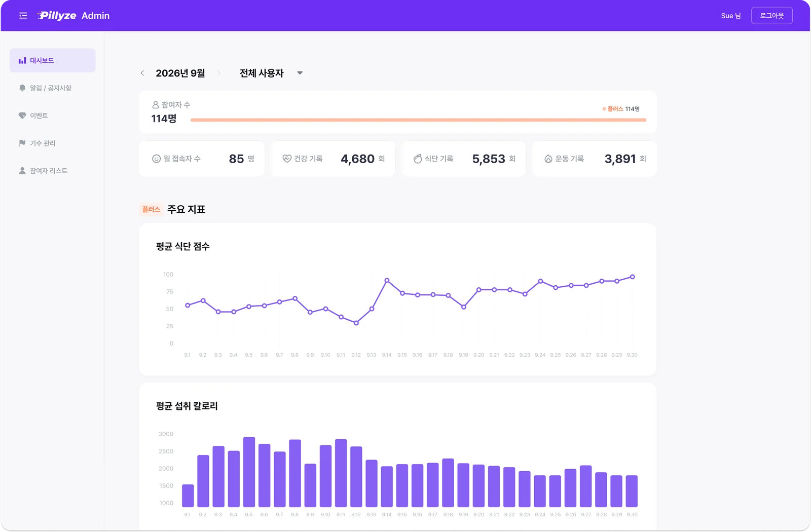Open the 전체 사용자 user filter
The image size is (811, 532).
pyautogui.click(x=271, y=73)
